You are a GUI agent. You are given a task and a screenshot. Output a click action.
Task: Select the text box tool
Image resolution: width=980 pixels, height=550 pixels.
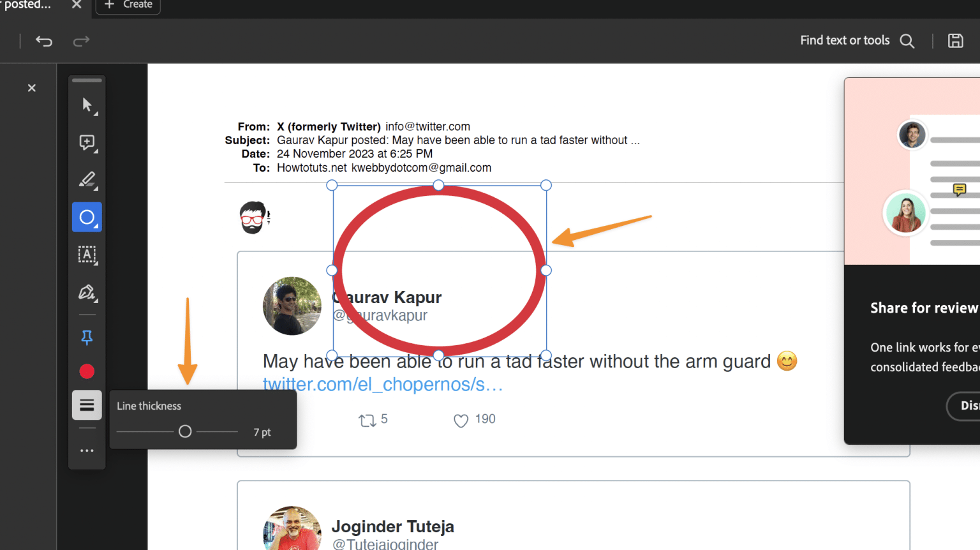87,255
